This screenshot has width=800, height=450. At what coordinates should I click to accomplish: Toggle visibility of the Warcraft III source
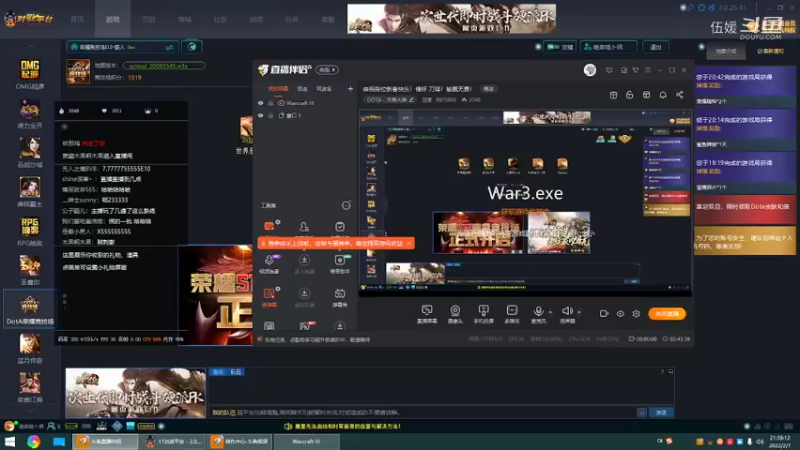click(261, 103)
